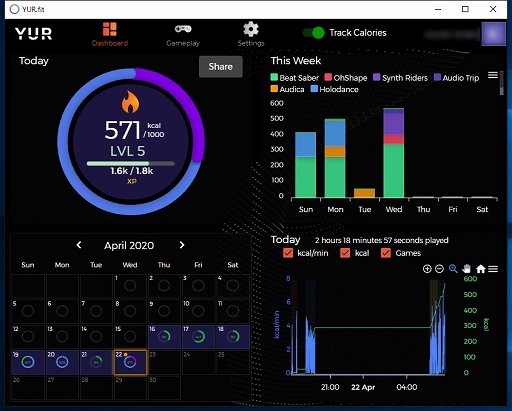The width and height of the screenshot is (512, 411).
Task: Activate the hand panning tool
Action: [x=467, y=269]
